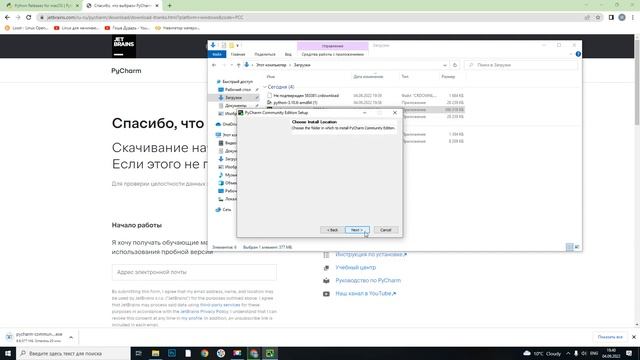Select the Не подтвержден crdownload file
The width and height of the screenshot is (640, 360).
click(306, 96)
